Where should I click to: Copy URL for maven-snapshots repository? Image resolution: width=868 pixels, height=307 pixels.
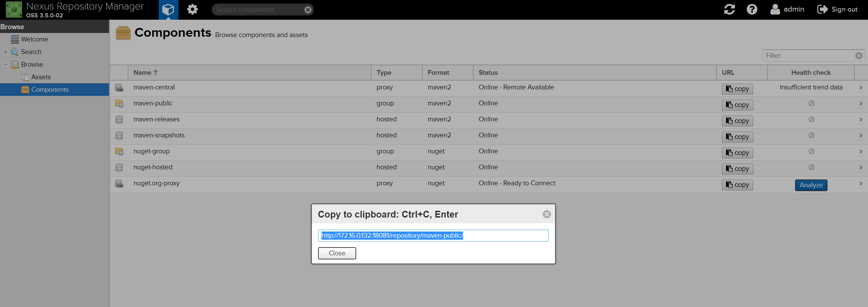(x=737, y=137)
